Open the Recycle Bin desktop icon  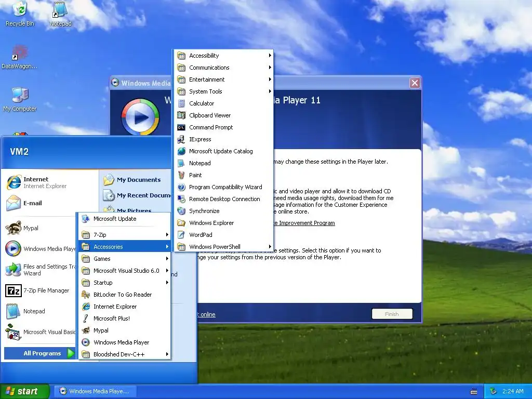tap(20, 9)
